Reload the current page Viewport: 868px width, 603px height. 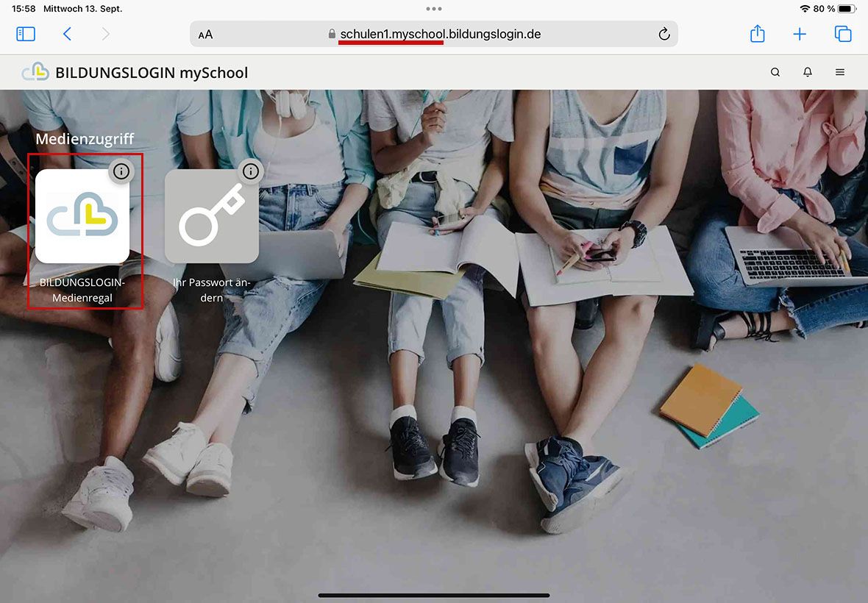[x=664, y=34]
